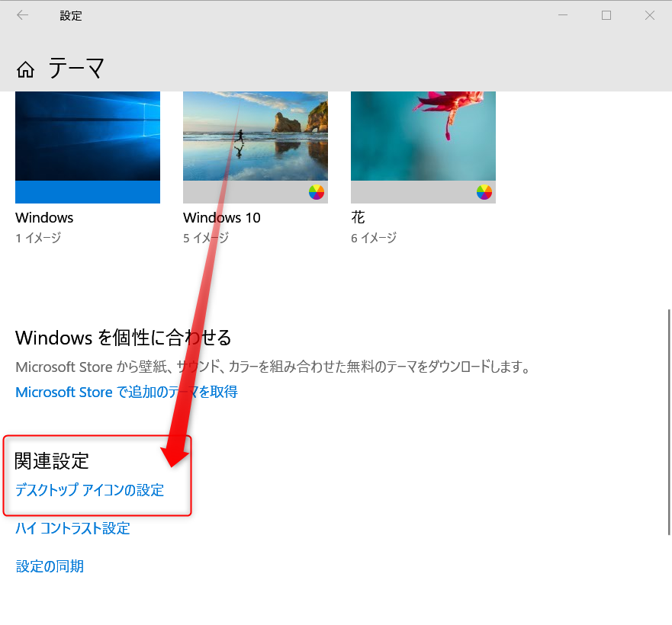The width and height of the screenshot is (672, 625).
Task: Click the '6 イメージ' caption text
Action: 374,238
